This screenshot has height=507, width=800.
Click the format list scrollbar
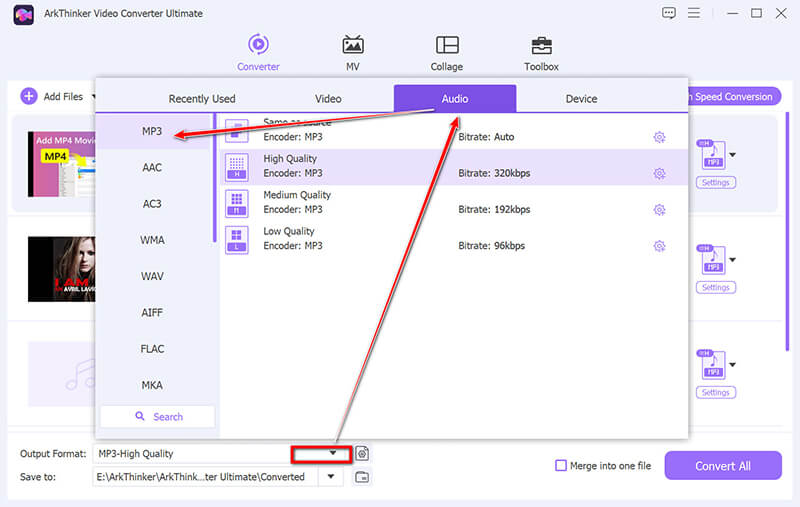point(214,179)
